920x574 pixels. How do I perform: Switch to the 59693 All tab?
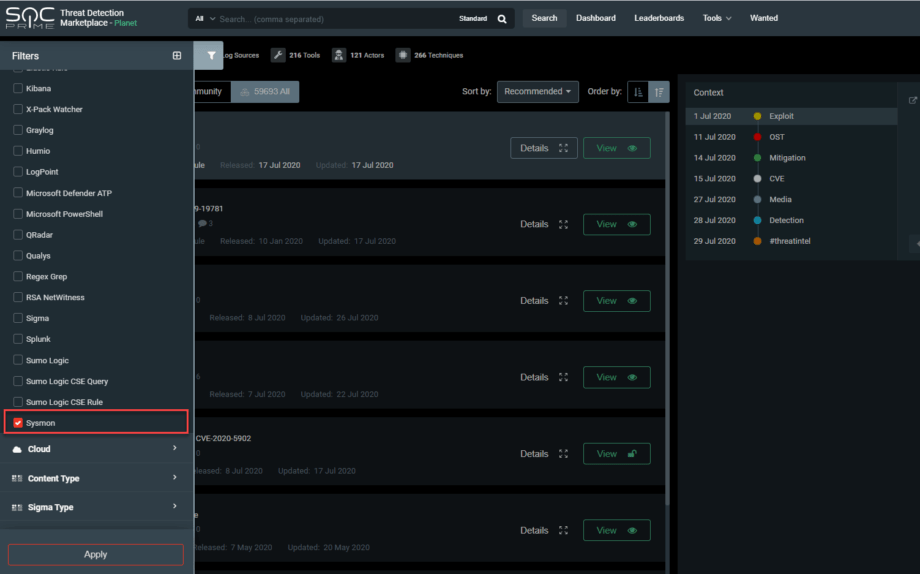(265, 92)
